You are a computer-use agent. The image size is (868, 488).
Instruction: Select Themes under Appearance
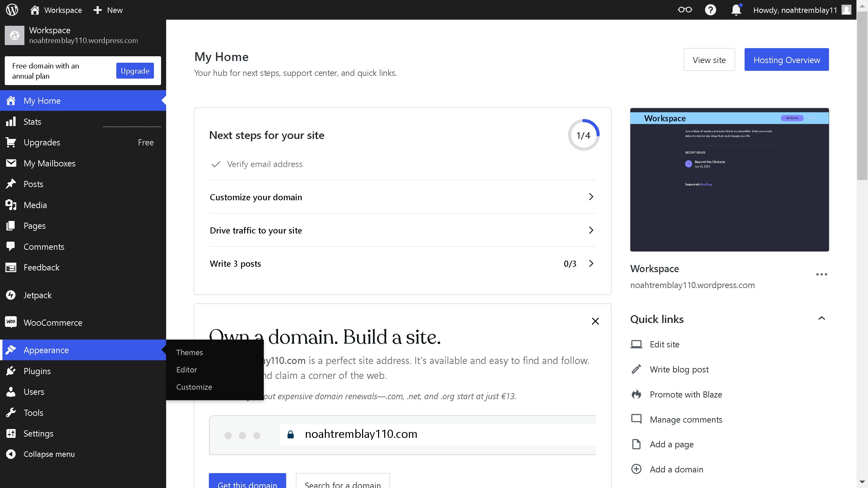click(x=189, y=352)
